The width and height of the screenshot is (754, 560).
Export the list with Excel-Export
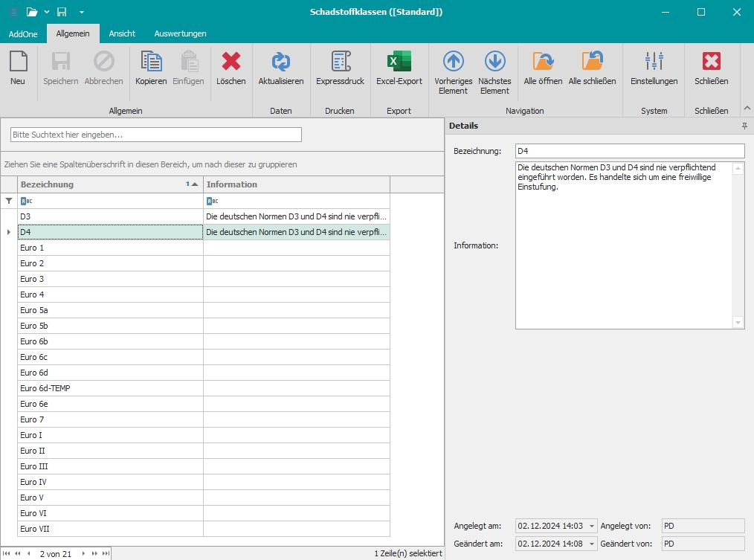point(399,68)
